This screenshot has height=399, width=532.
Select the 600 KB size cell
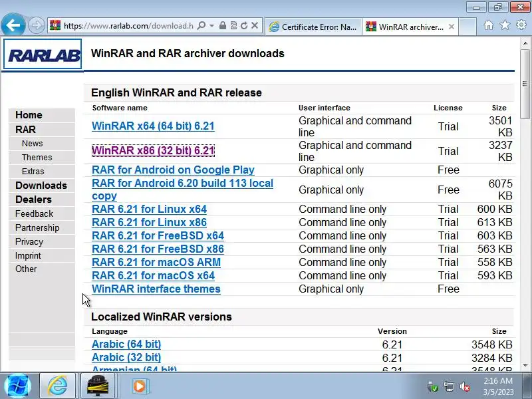[494, 209]
